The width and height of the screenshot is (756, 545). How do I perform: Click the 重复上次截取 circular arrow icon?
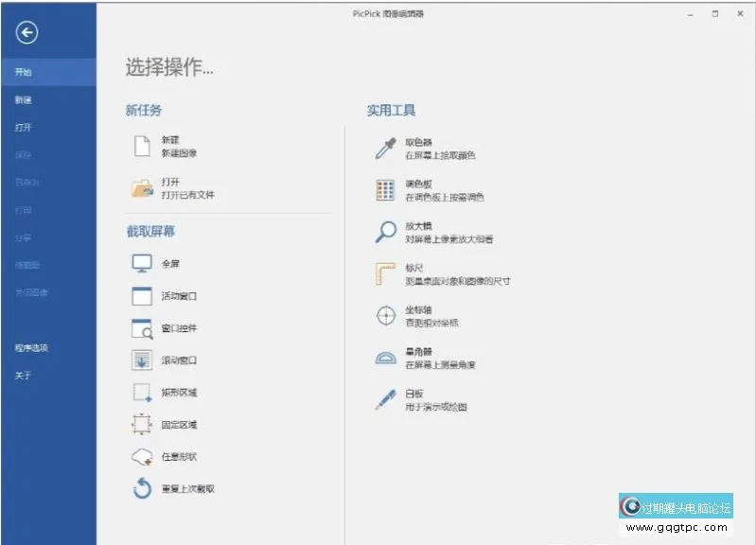pos(142,488)
